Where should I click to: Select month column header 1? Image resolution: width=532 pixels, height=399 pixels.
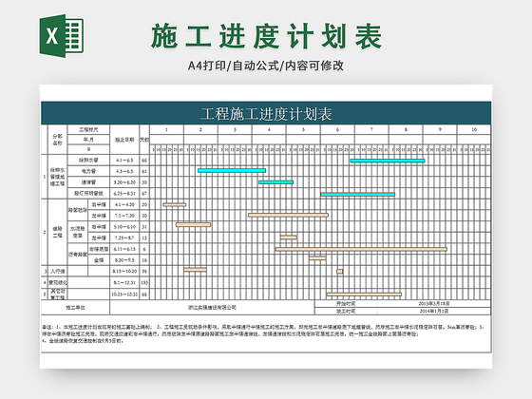click(166, 129)
